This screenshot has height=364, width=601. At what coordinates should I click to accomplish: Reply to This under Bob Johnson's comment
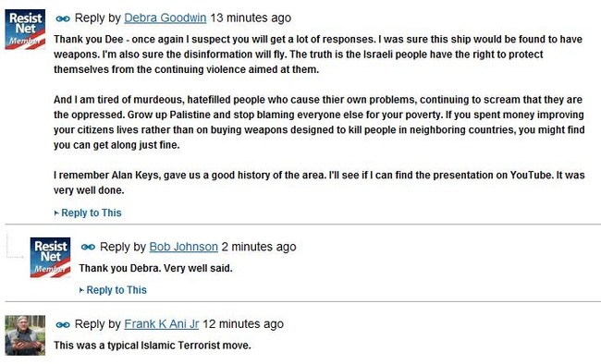click(117, 290)
